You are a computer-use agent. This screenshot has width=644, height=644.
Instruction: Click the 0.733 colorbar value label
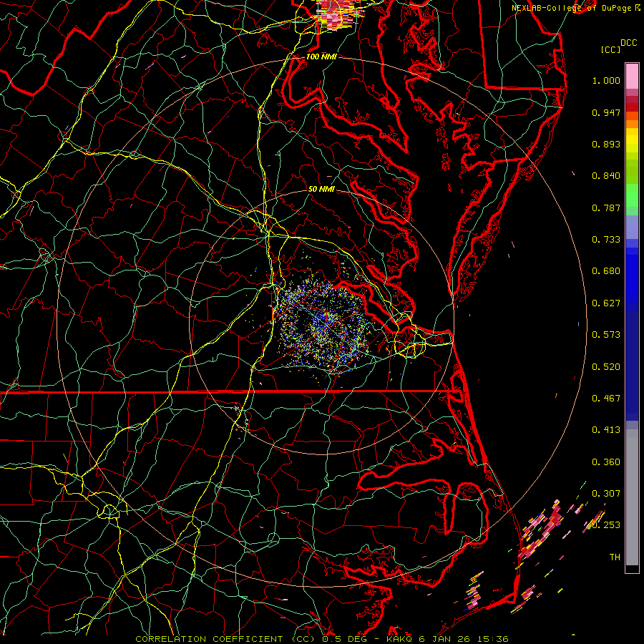click(x=606, y=240)
